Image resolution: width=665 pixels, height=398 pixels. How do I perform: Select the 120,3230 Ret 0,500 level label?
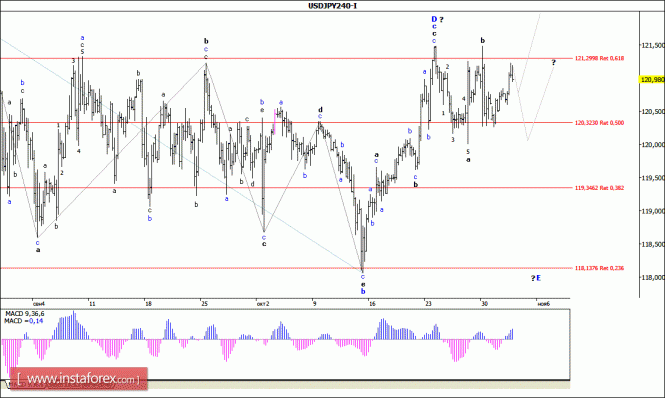coord(599,123)
